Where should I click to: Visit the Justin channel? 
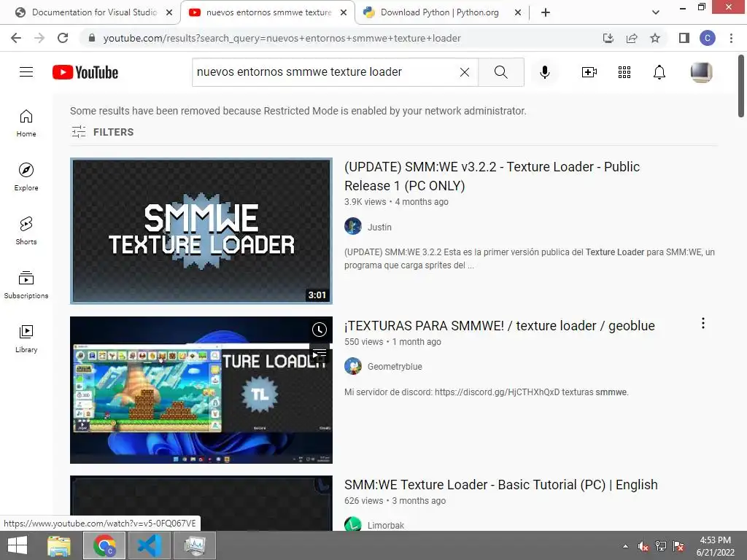[x=379, y=227]
